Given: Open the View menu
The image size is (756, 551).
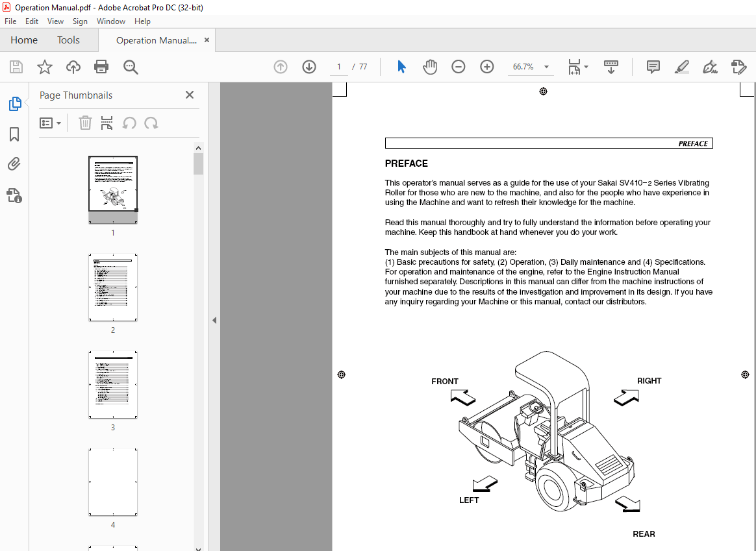Looking at the screenshot, I should click(55, 21).
